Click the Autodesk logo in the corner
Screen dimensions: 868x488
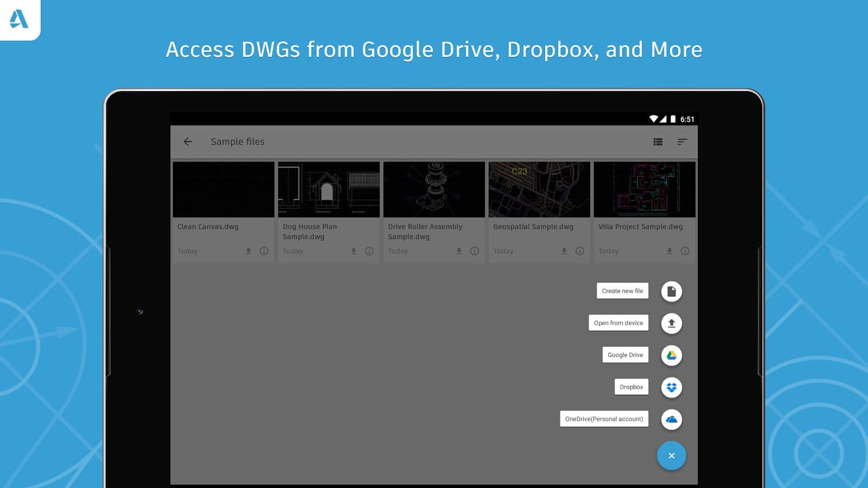[19, 19]
